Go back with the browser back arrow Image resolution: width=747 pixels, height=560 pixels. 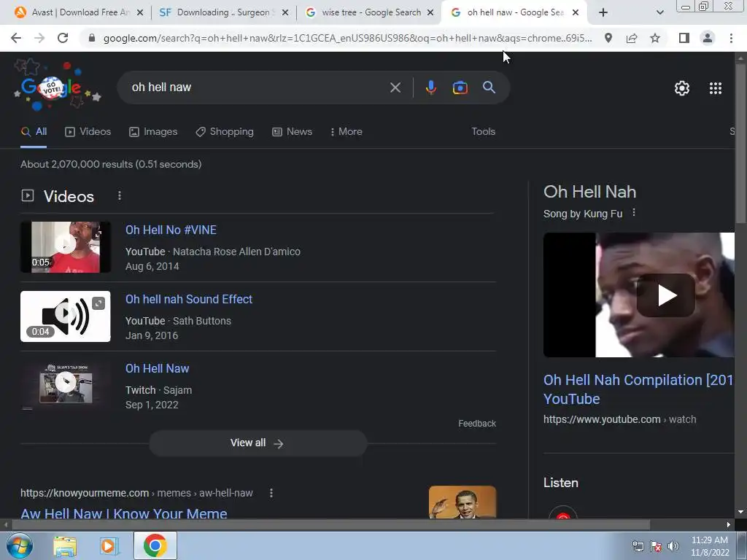(x=16, y=38)
